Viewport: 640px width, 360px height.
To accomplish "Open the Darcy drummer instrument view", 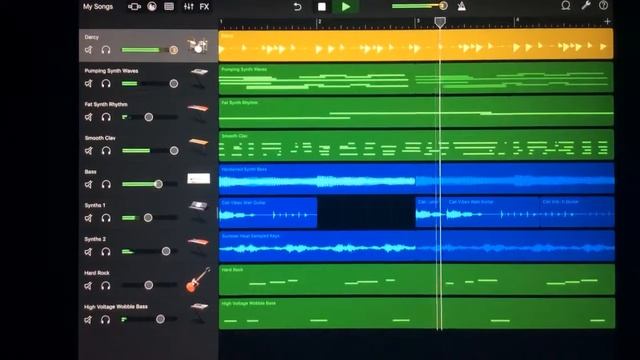I will tap(152, 7).
